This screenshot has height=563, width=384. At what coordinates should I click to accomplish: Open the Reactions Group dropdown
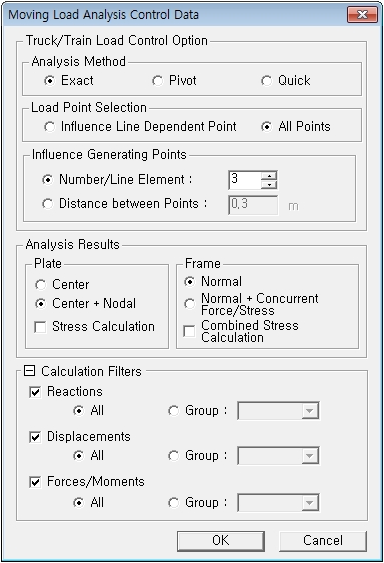point(278,411)
